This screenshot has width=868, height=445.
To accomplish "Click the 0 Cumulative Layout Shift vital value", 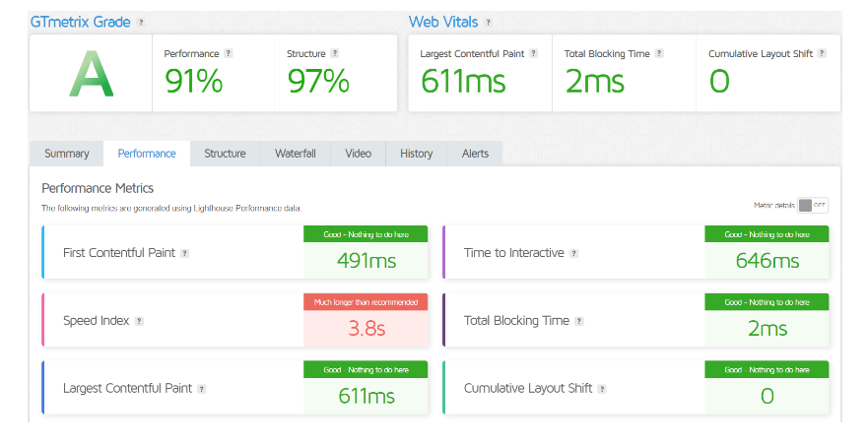I will 719,81.
